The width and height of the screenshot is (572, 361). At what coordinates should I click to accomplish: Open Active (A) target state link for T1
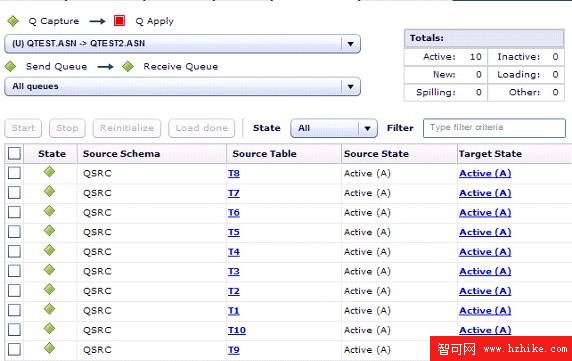tap(485, 311)
